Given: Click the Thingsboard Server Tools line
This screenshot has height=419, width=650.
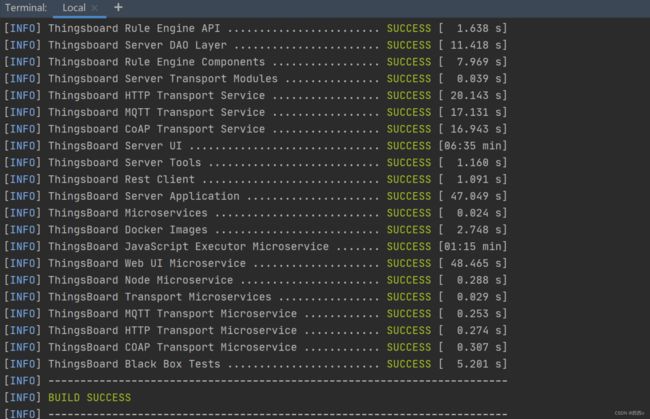Looking at the screenshot, I should pyautogui.click(x=255, y=162).
